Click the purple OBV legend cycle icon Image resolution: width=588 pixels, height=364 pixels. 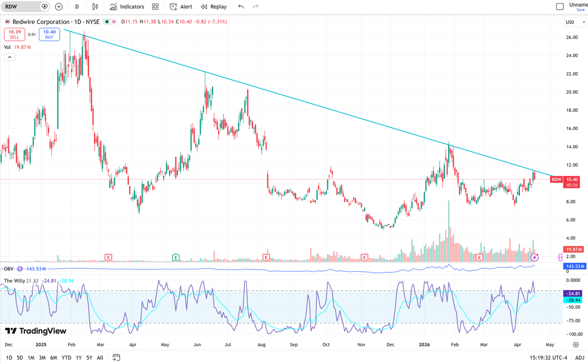click(x=20, y=269)
